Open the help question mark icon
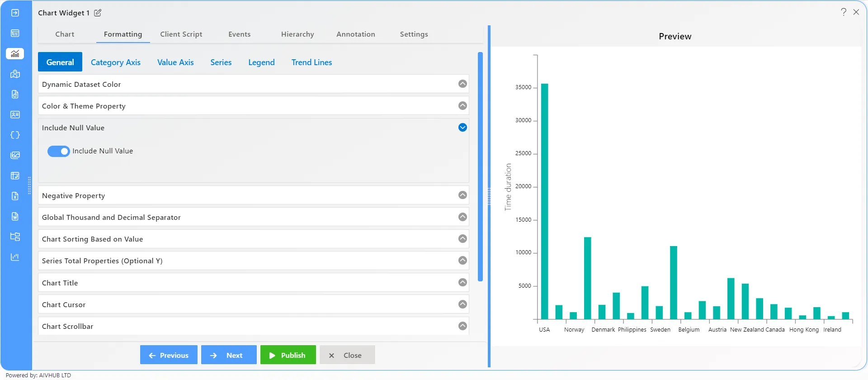Screen dimensions: 868x380 pos(844,12)
